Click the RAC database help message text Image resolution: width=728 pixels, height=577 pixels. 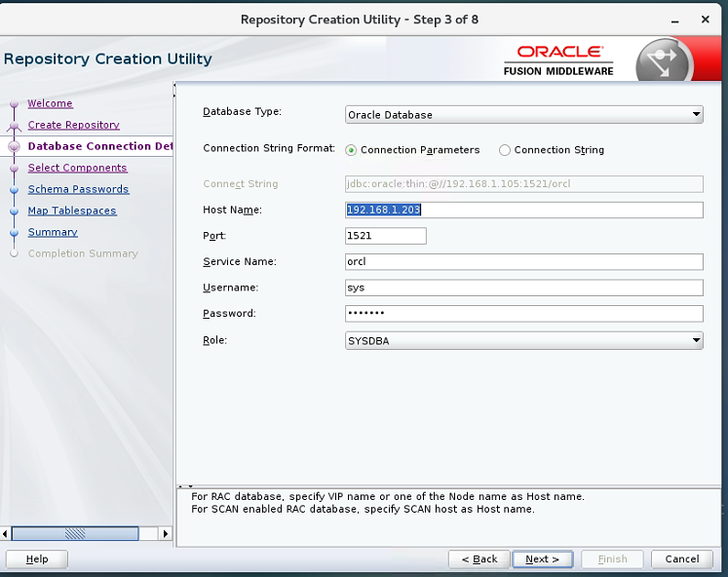point(388,497)
